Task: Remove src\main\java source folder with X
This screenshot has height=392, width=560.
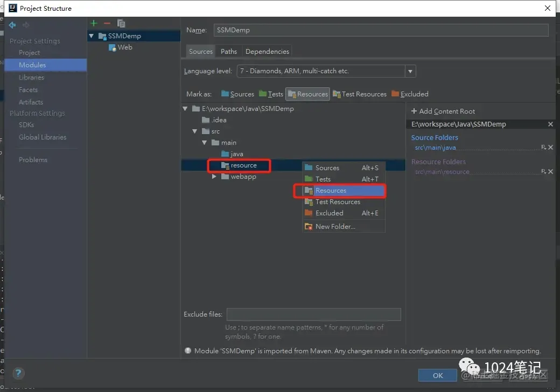Action: coord(550,147)
